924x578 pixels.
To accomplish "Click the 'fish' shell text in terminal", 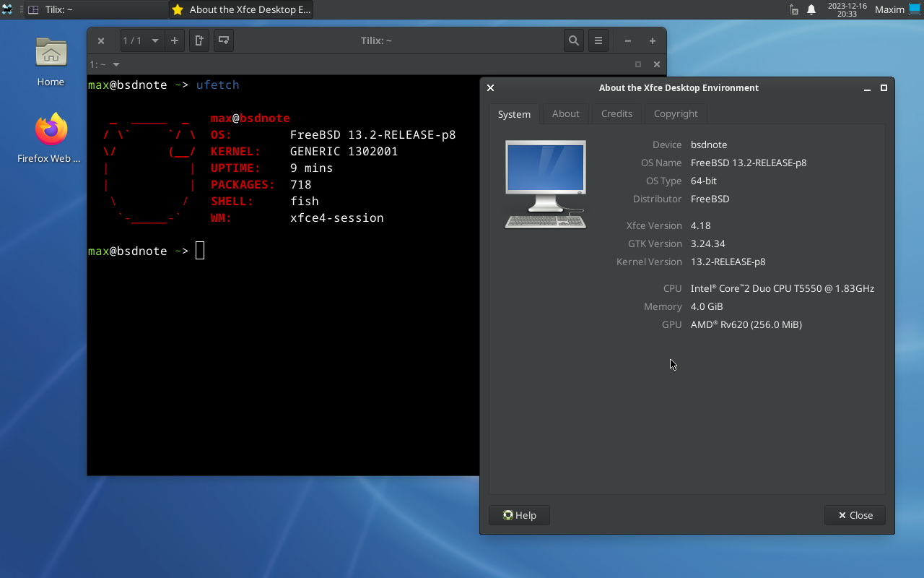I will coord(304,202).
